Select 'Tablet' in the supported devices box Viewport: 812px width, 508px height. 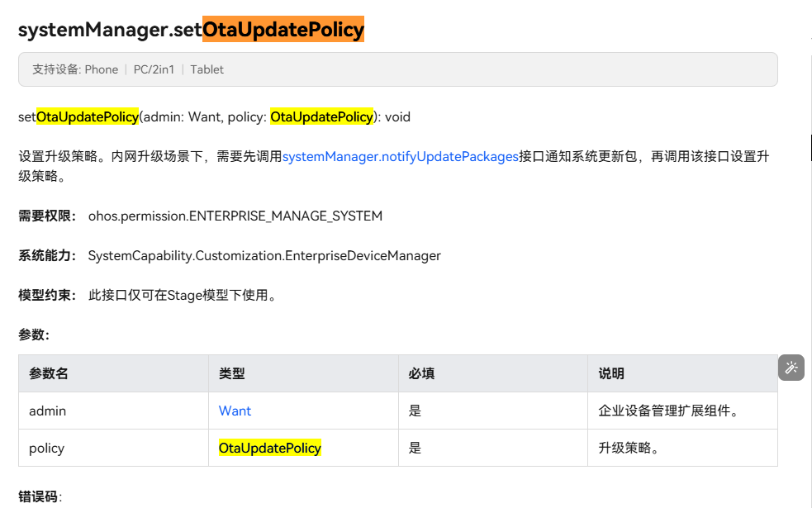pos(207,69)
